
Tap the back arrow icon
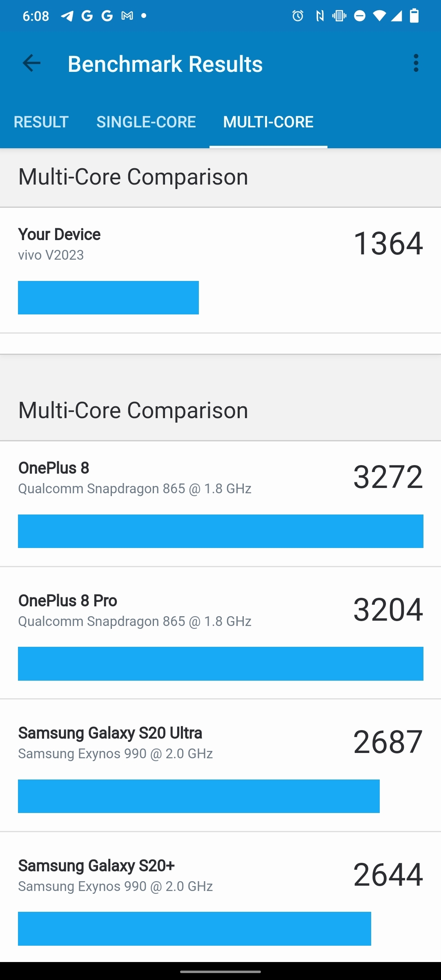click(x=31, y=63)
